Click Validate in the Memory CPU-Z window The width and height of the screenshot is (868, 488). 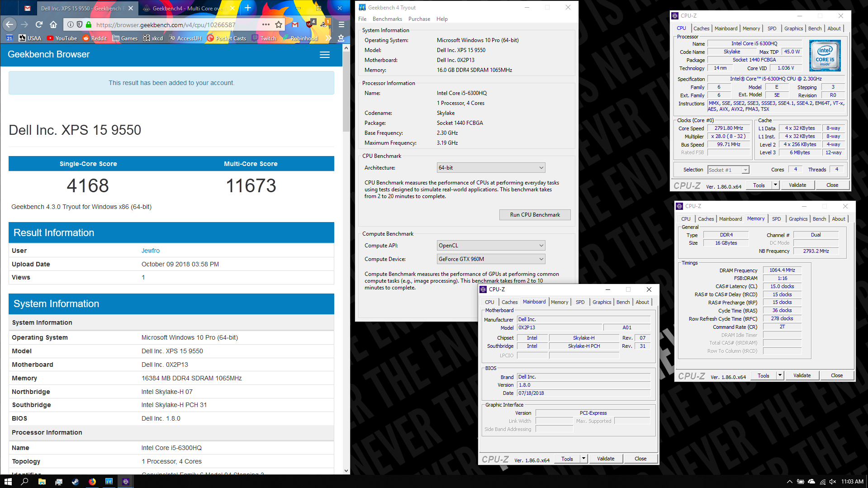click(802, 375)
